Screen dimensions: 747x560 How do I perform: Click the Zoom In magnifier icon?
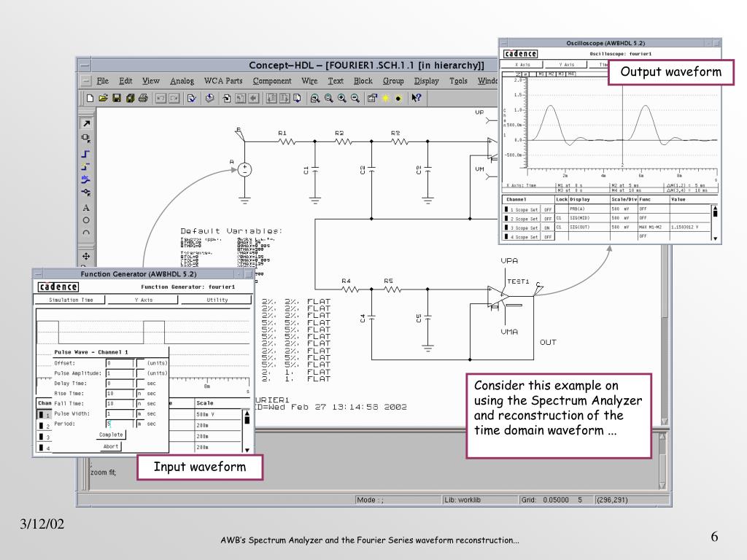[x=341, y=98]
